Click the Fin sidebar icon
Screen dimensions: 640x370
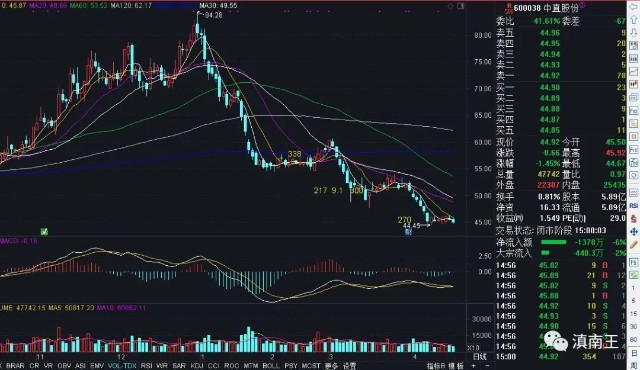[x=633, y=149]
